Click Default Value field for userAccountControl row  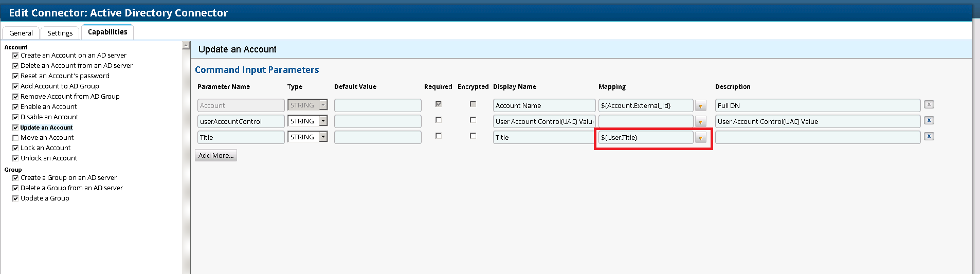coord(378,121)
